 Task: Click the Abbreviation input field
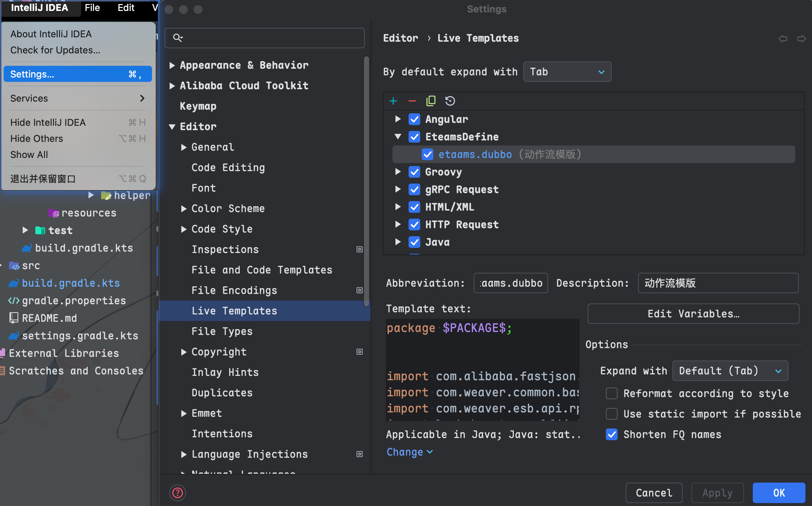click(511, 283)
